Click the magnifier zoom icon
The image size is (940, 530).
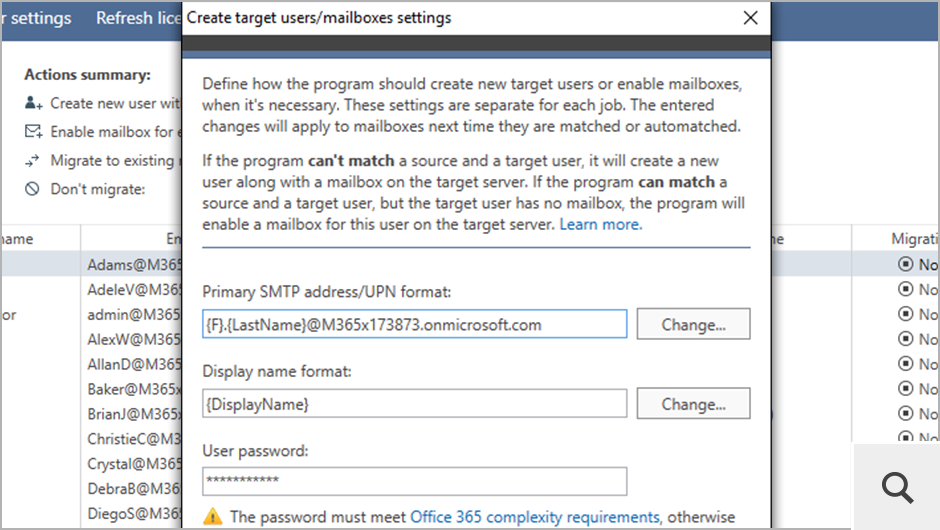tap(897, 487)
